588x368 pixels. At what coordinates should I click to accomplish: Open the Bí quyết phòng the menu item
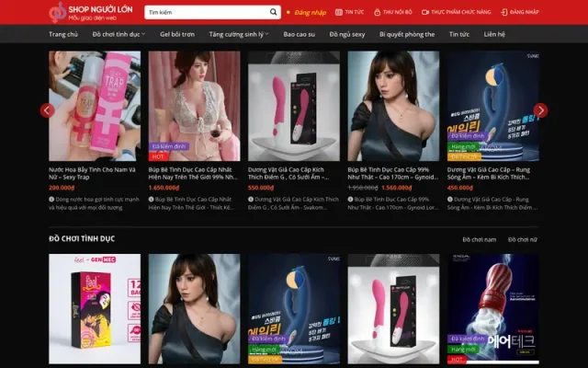coord(407,34)
